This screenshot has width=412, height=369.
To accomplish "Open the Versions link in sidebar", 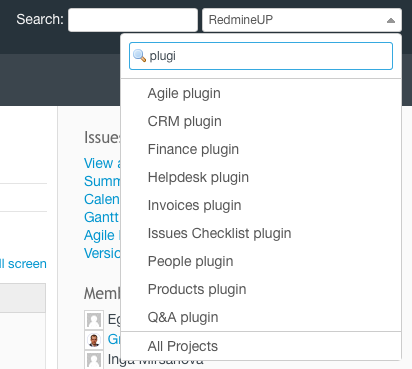I will pyautogui.click(x=102, y=253).
